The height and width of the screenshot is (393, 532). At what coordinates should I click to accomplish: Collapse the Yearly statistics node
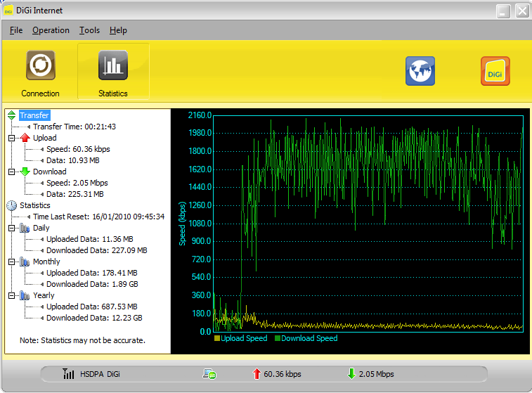coord(11,296)
